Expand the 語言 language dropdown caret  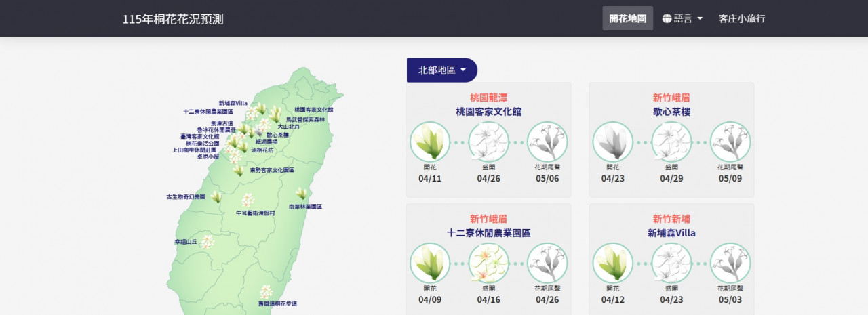700,18
